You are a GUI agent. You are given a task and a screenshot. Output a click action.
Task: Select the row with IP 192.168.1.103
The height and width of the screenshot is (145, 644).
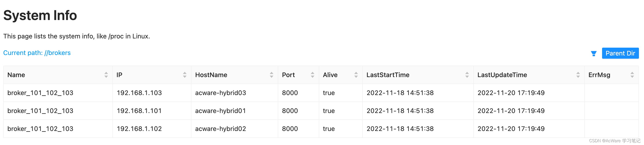(x=321, y=93)
